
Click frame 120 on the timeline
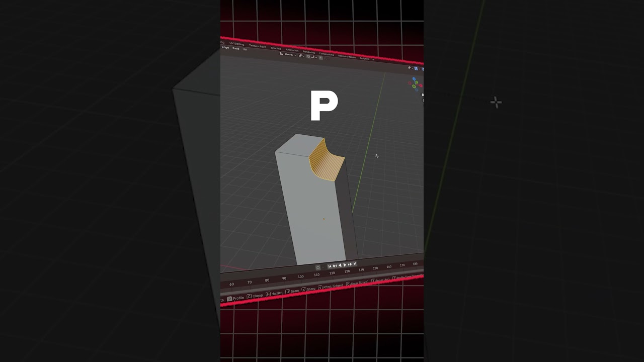[332, 273]
